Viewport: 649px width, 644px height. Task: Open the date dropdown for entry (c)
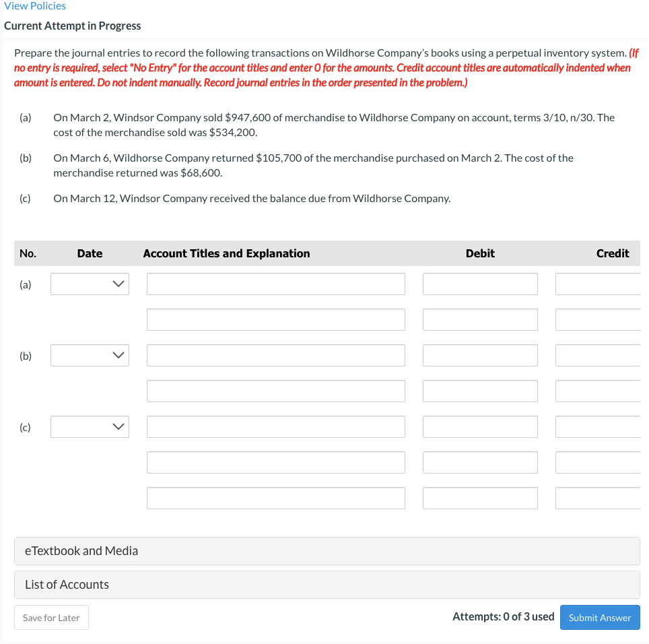[90, 426]
